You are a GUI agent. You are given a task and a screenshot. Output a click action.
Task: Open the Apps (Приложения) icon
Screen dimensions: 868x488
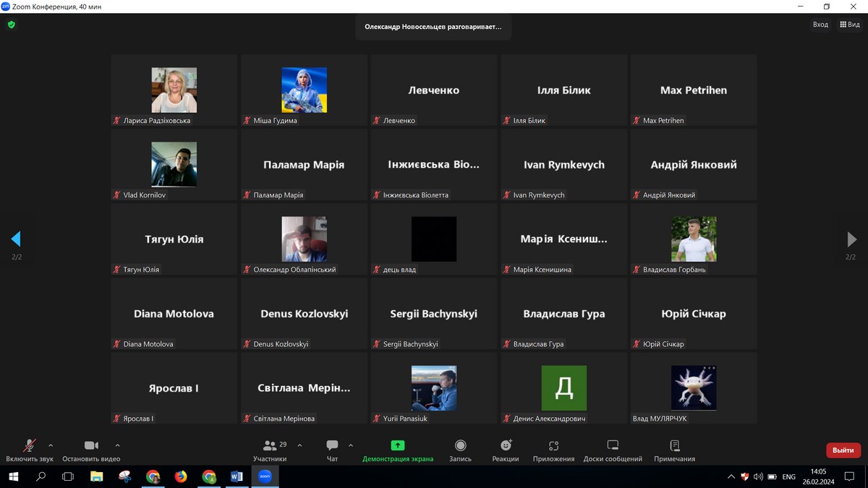[553, 446]
